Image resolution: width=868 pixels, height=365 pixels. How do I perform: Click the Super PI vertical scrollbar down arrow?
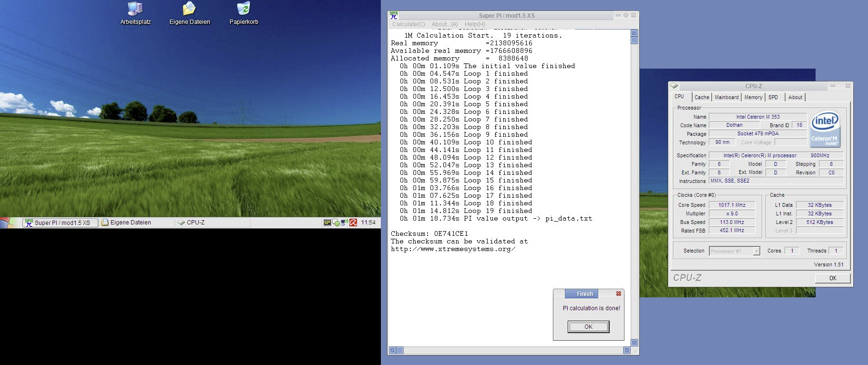click(634, 343)
